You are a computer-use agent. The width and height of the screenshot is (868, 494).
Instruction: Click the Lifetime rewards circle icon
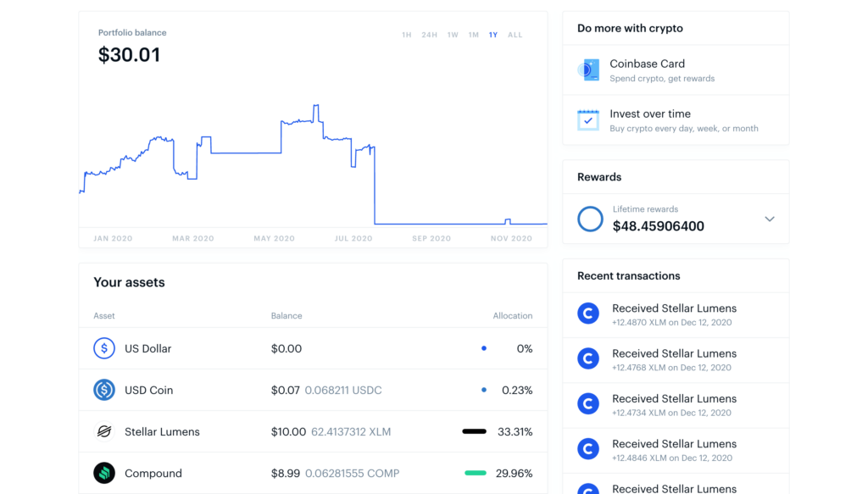(x=590, y=219)
